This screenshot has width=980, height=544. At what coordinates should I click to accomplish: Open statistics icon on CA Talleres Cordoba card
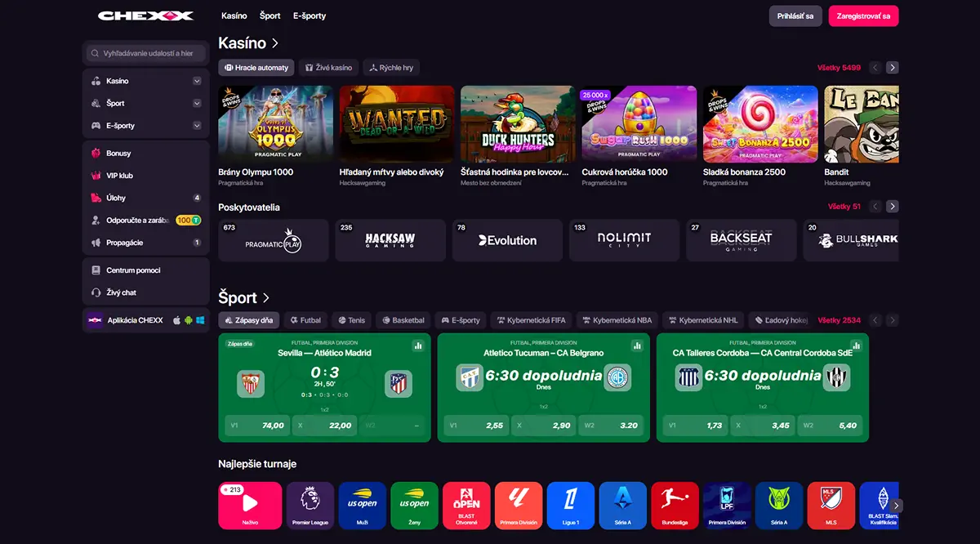[x=856, y=346]
